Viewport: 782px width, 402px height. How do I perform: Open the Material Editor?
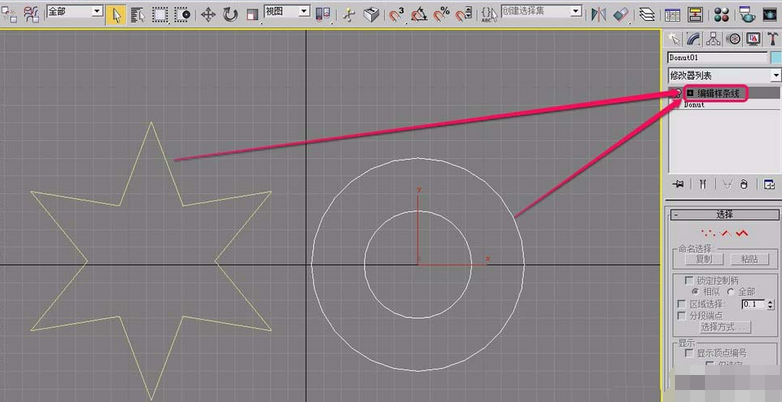(x=721, y=15)
